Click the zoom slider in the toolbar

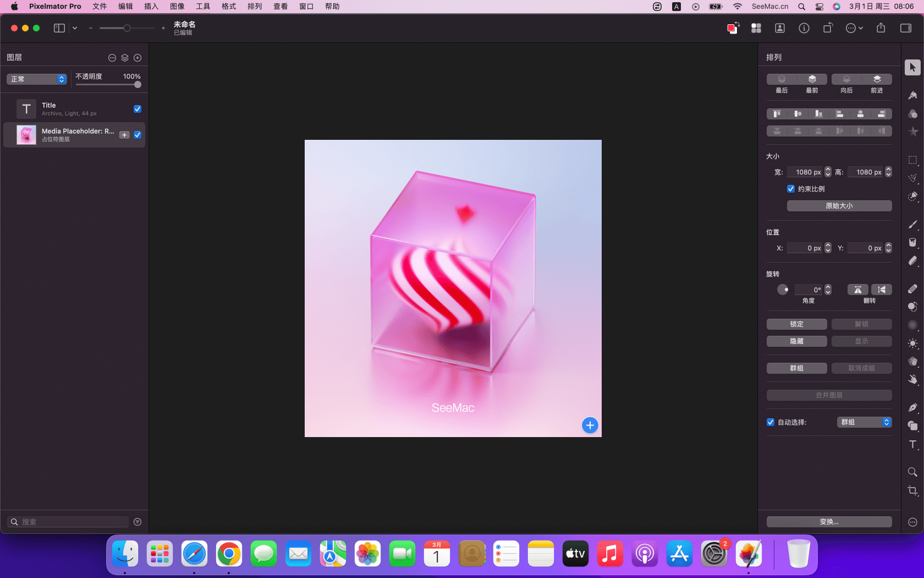[127, 28]
